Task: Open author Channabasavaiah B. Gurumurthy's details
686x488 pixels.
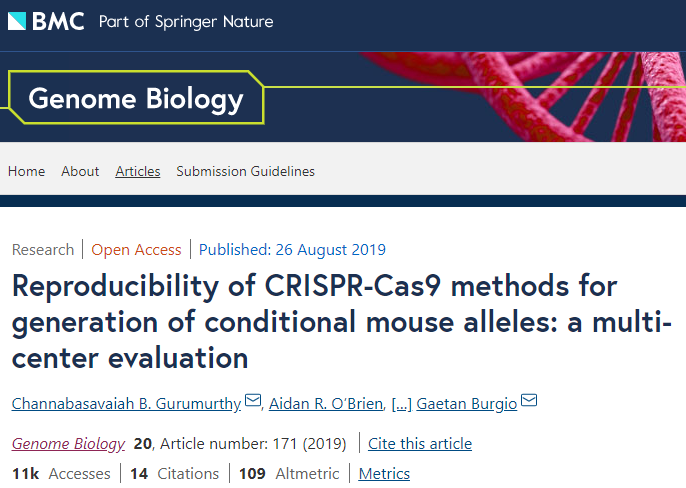Action: pos(126,403)
